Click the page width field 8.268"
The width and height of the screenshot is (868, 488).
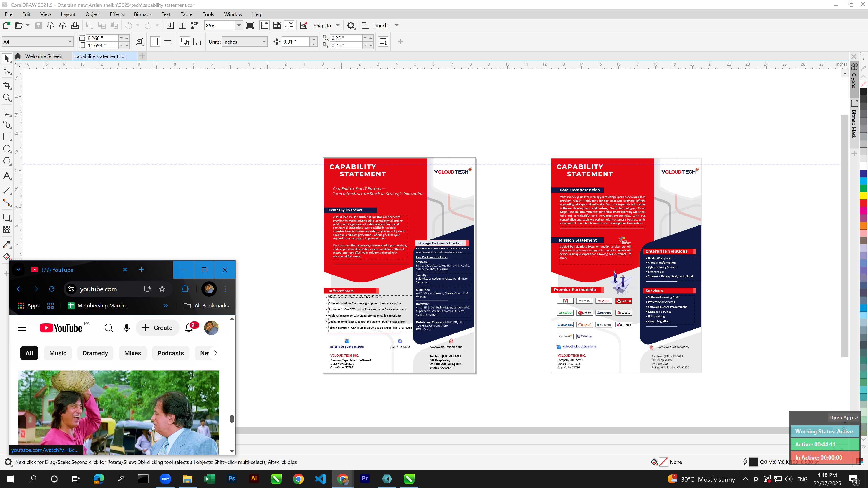point(102,38)
